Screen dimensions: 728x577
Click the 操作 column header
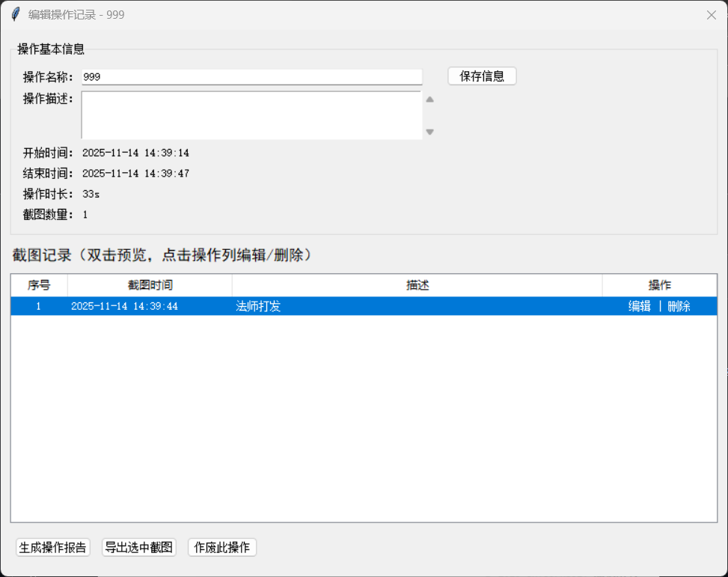[659, 285]
